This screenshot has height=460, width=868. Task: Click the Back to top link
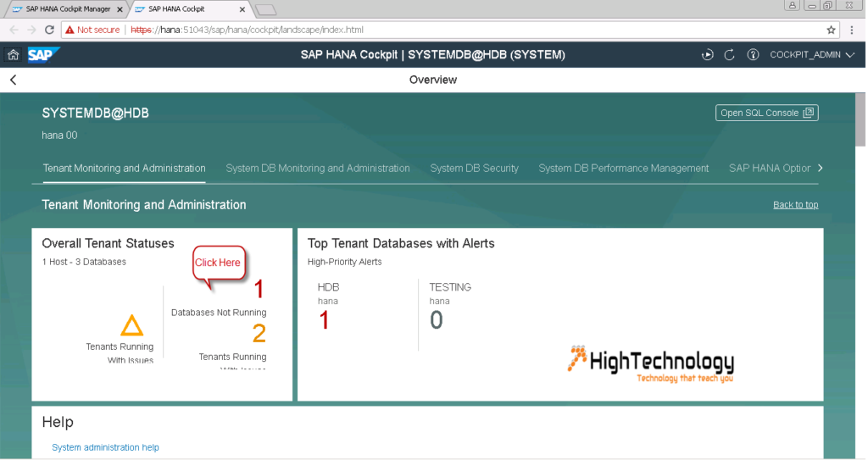795,205
